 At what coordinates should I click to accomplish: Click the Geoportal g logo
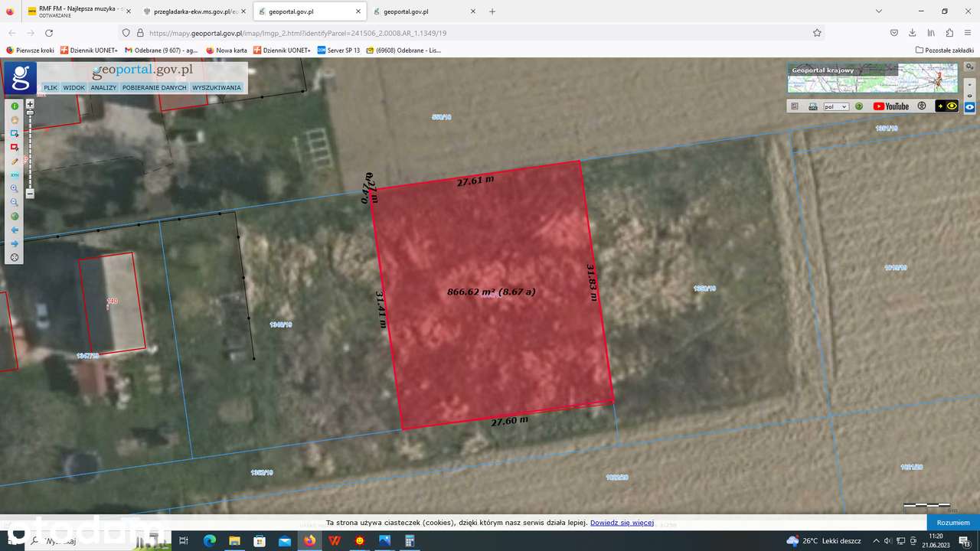click(20, 78)
